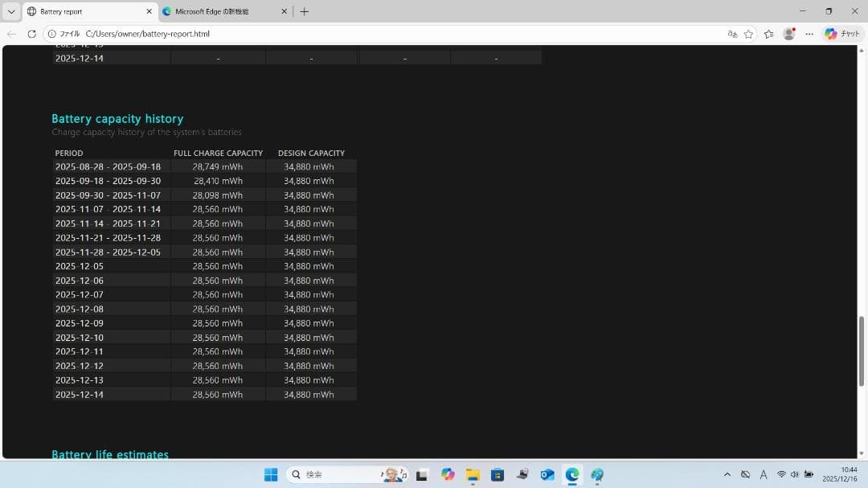The height and width of the screenshot is (488, 868).
Task: Click the translate page icon in address bar
Action: tap(731, 34)
